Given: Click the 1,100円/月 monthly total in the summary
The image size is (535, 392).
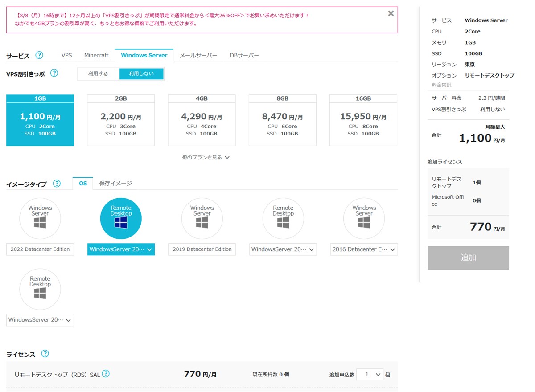Looking at the screenshot, I should point(482,138).
